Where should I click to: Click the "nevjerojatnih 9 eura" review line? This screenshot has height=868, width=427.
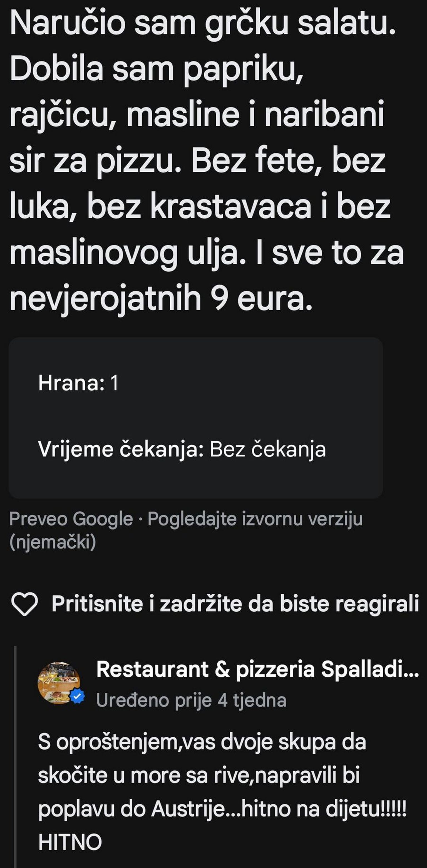click(x=161, y=297)
